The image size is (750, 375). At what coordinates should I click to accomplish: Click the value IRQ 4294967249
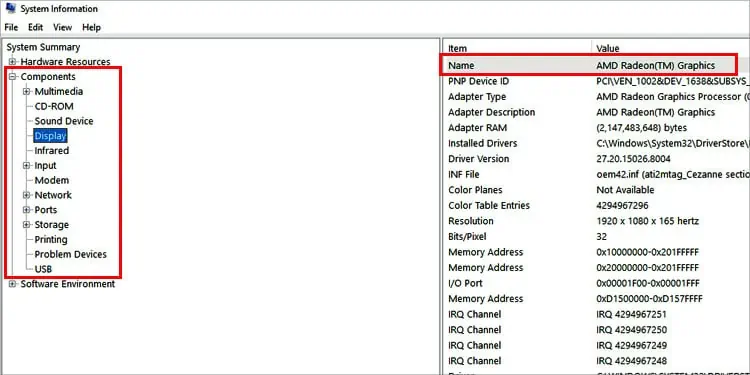point(631,345)
